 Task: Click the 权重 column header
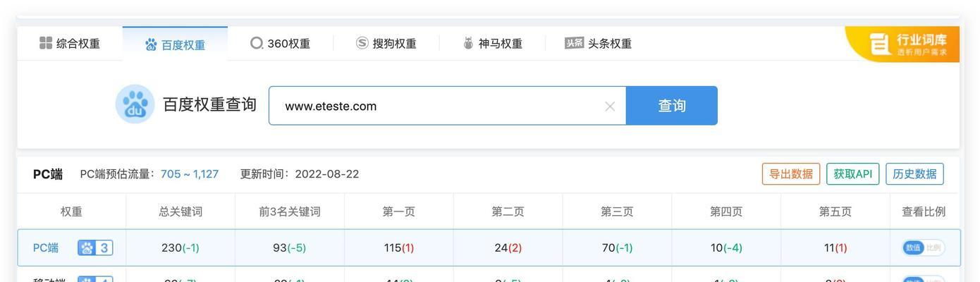click(x=71, y=211)
